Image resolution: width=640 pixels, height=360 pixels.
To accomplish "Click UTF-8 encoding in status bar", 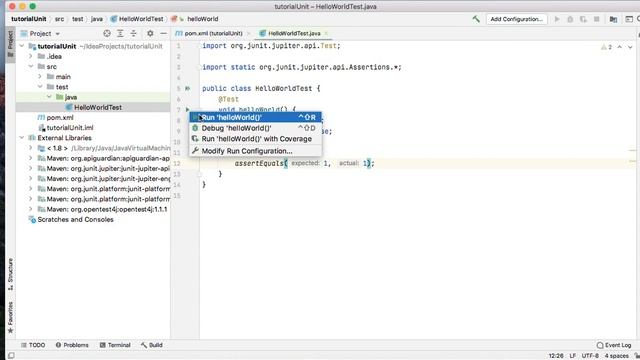I will pos(590,356).
